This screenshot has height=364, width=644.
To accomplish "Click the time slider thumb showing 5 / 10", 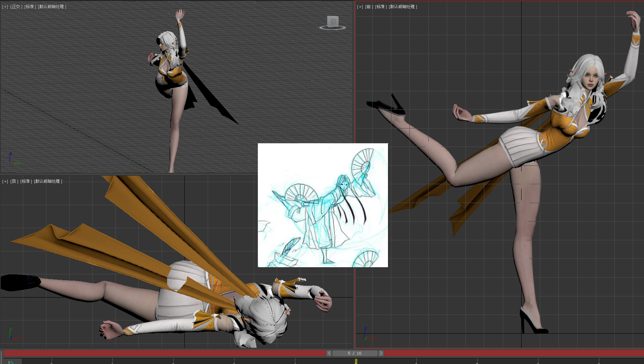I will pos(355,353).
